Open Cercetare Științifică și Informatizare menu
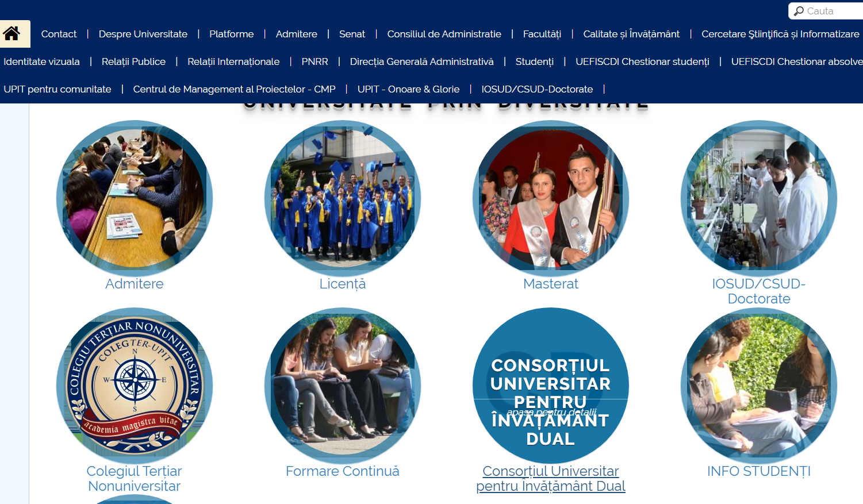Image resolution: width=863 pixels, height=504 pixels. click(x=780, y=34)
